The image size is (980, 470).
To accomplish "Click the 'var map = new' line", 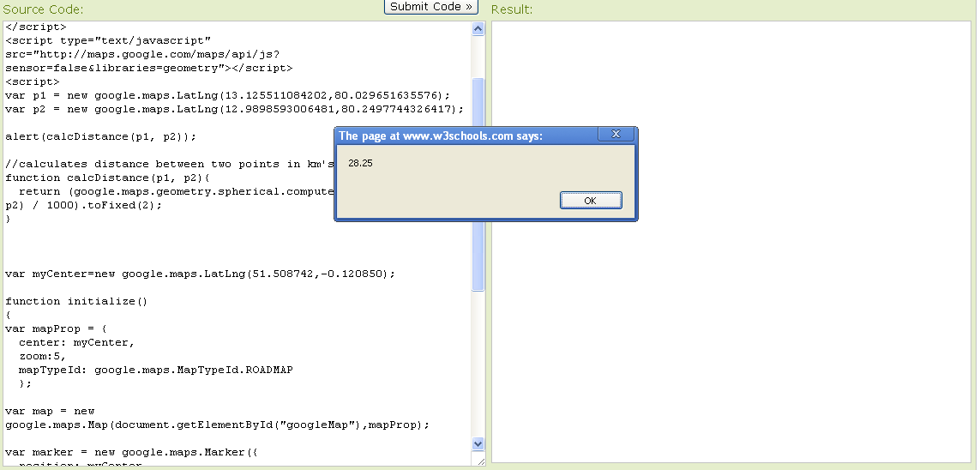I will (x=50, y=412).
